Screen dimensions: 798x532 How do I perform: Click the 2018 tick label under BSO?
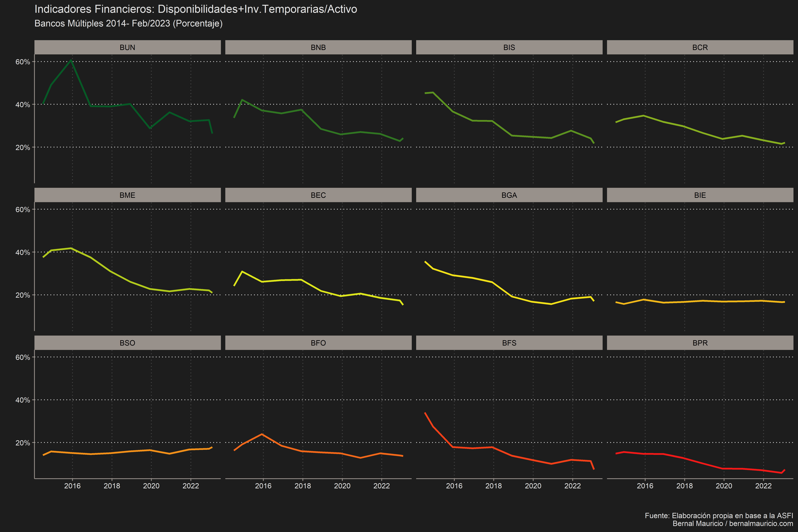pyautogui.click(x=112, y=486)
